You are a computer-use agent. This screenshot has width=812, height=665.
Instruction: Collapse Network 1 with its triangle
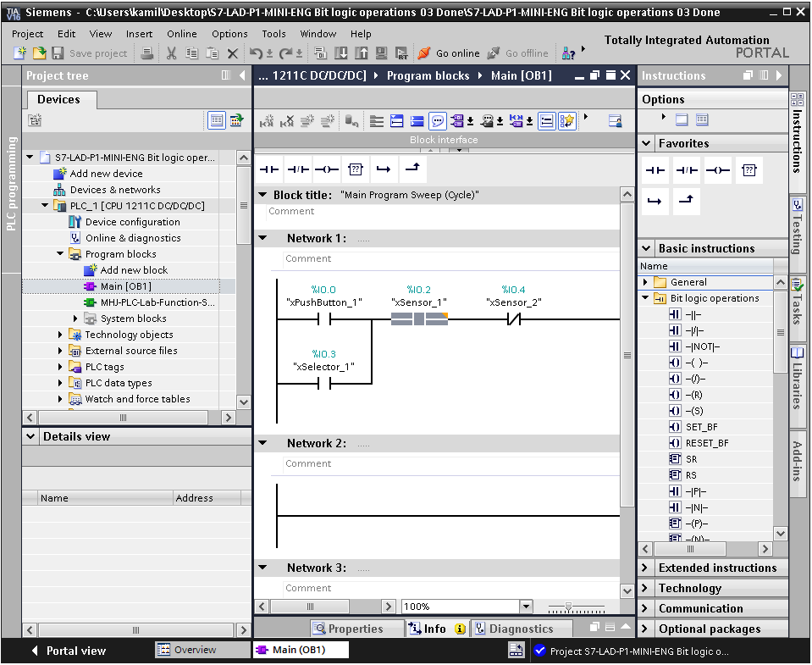(262, 238)
